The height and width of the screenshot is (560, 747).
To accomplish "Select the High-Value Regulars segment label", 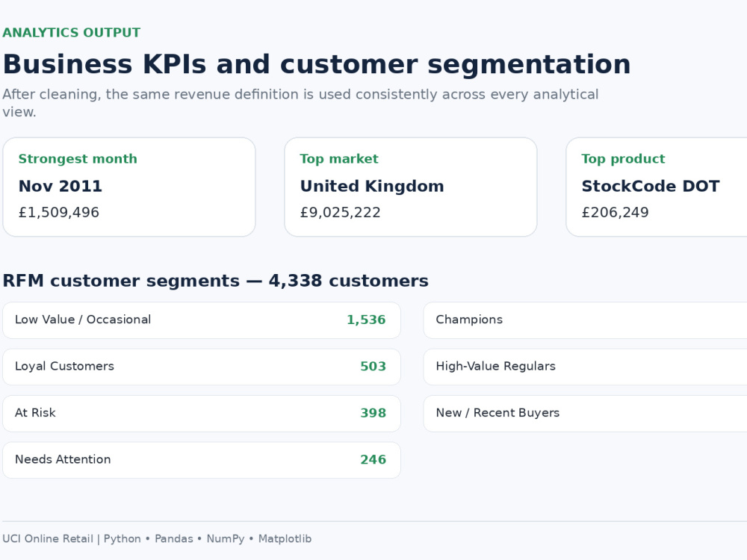I will [495, 366].
